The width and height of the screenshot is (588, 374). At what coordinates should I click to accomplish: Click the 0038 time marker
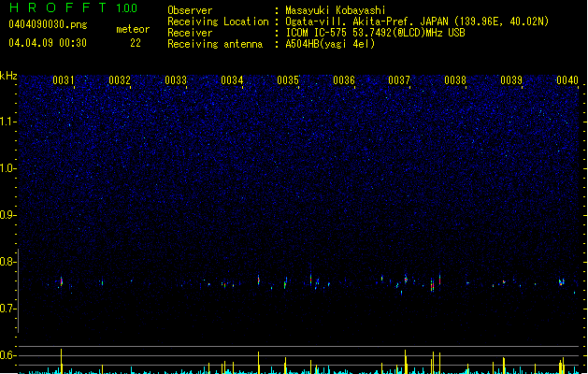pyautogui.click(x=455, y=80)
